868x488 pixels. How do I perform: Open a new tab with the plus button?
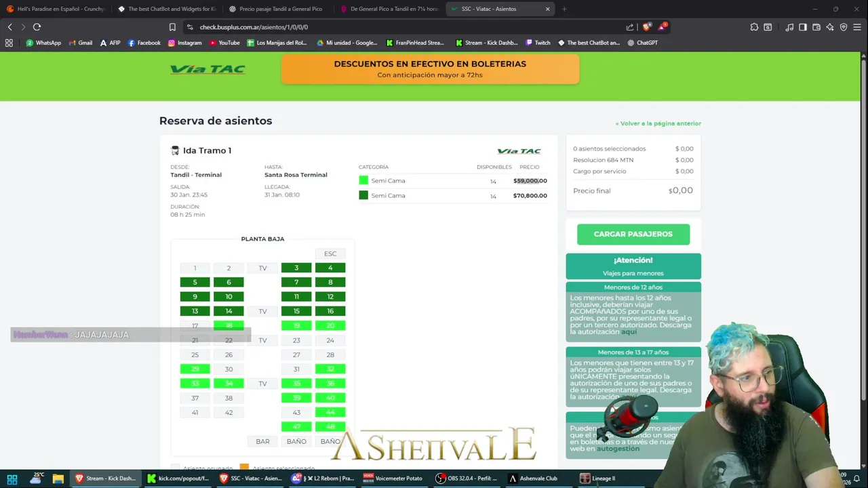(x=564, y=9)
